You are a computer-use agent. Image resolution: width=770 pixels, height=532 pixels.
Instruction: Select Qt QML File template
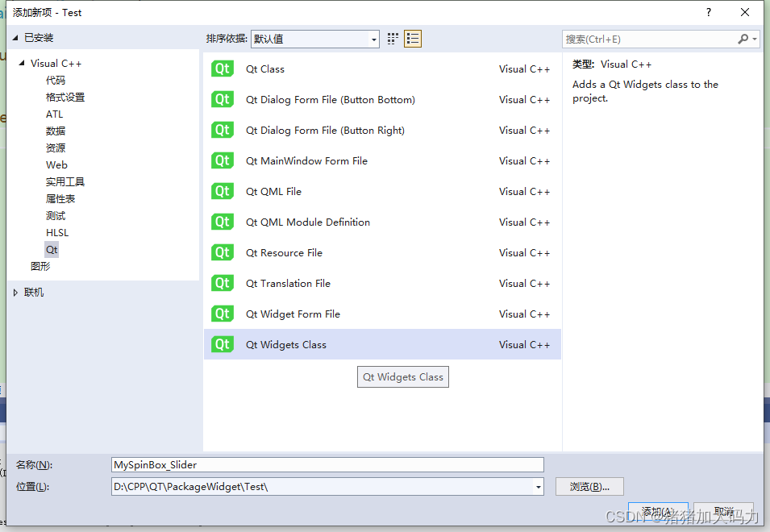[382, 191]
